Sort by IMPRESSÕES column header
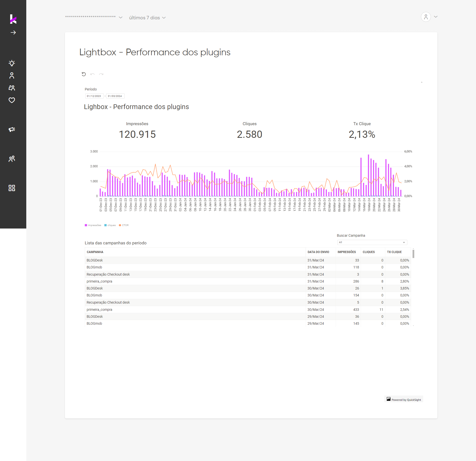This screenshot has width=476, height=461. [347, 252]
